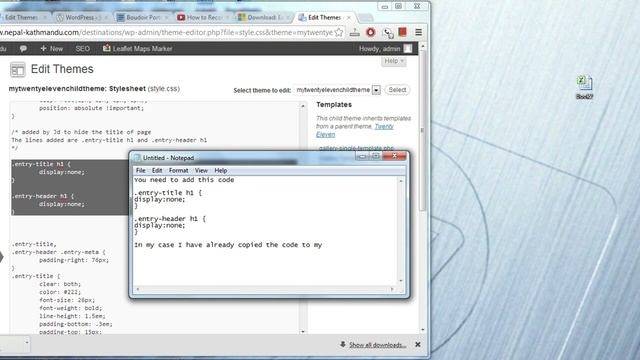640x360 pixels.
Task: Click the 'font-weight: bold;' code line
Action: (71, 308)
